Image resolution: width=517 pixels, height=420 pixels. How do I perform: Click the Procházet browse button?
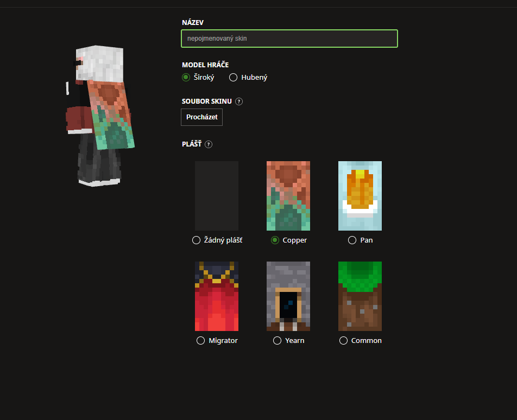202,117
